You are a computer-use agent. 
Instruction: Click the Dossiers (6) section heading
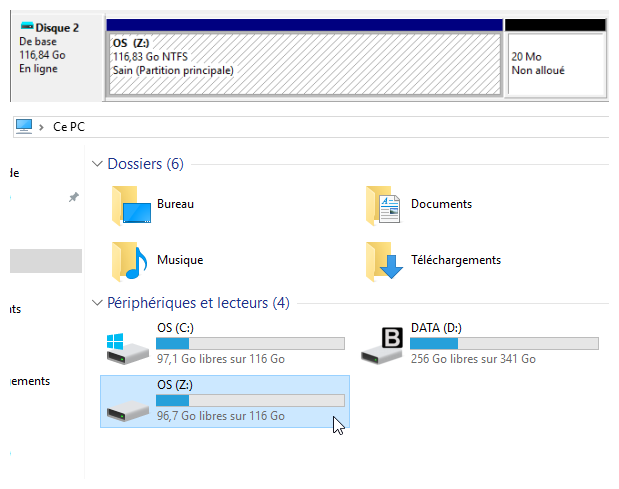[x=146, y=164]
